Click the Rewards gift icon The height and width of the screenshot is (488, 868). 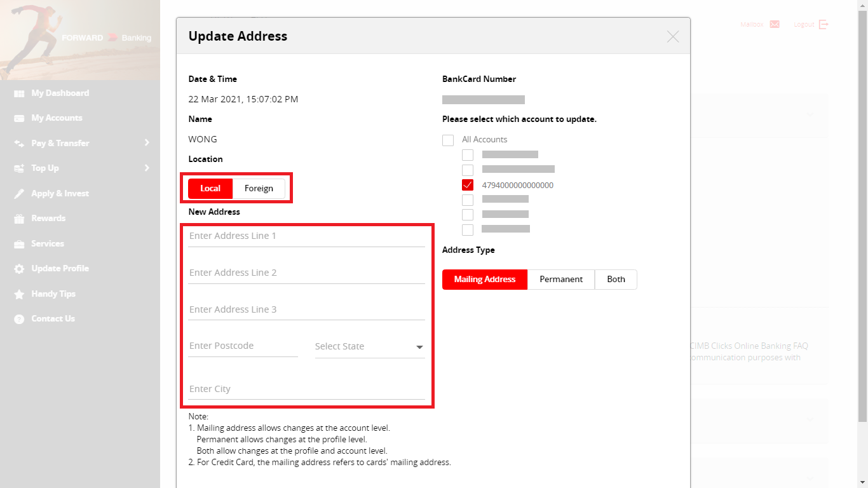point(19,219)
